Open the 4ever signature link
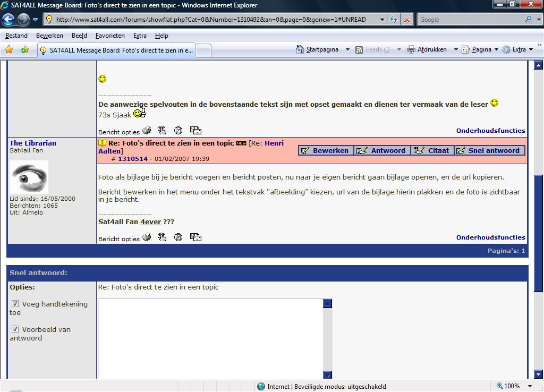The width and height of the screenshot is (544, 392). tap(150, 221)
